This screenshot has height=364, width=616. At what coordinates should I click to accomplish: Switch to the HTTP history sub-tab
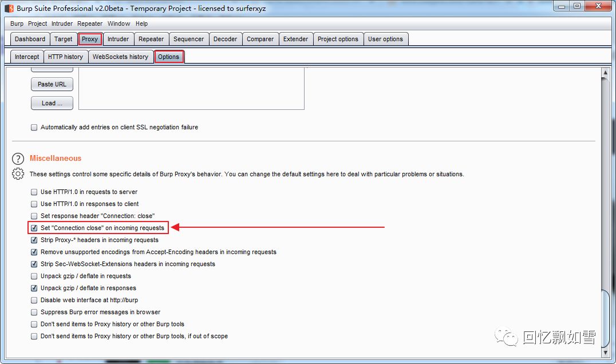click(66, 57)
